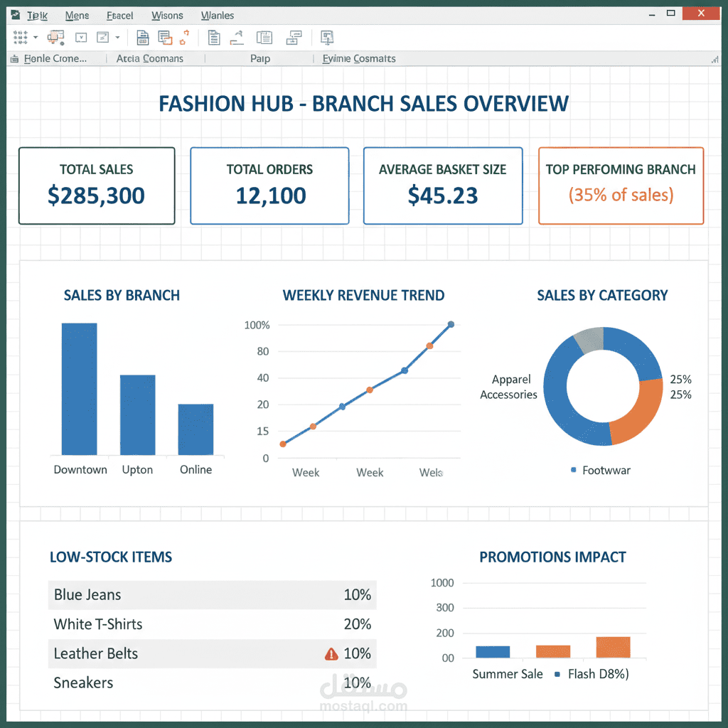
Task: Open the Mens menu in the menu bar
Action: 77,15
